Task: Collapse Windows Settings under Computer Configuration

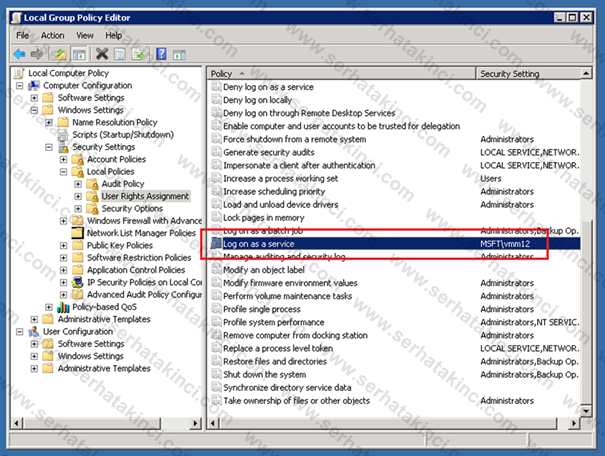Action: point(34,110)
